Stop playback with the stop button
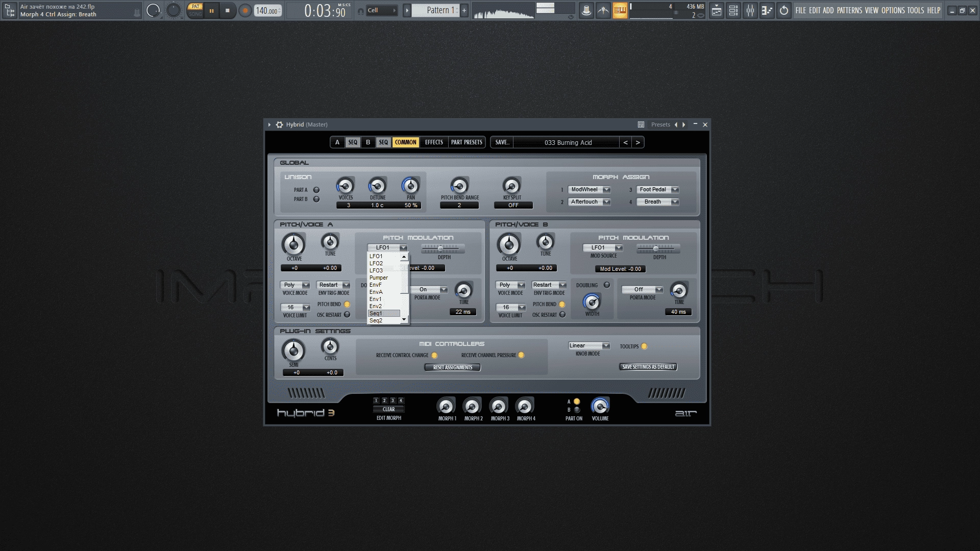 (x=228, y=10)
